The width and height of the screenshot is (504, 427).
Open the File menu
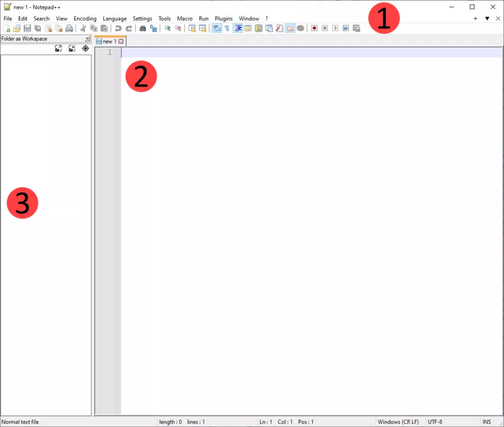(x=8, y=19)
